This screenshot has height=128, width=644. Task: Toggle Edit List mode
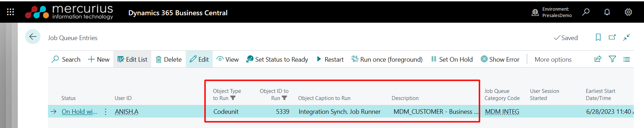click(x=132, y=59)
